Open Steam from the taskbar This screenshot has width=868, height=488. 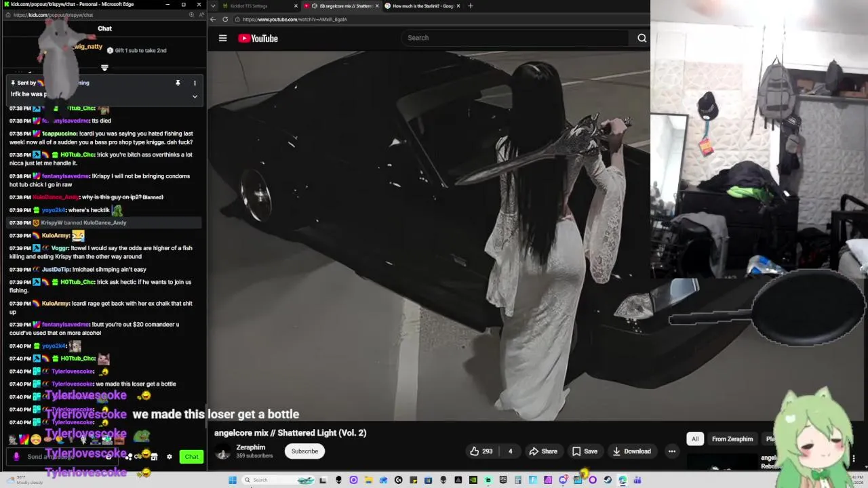(x=608, y=480)
